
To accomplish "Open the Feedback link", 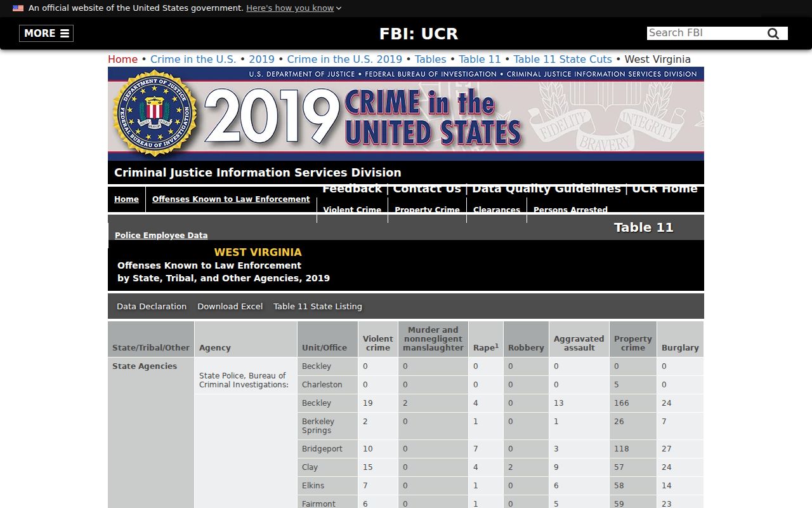I will click(352, 189).
